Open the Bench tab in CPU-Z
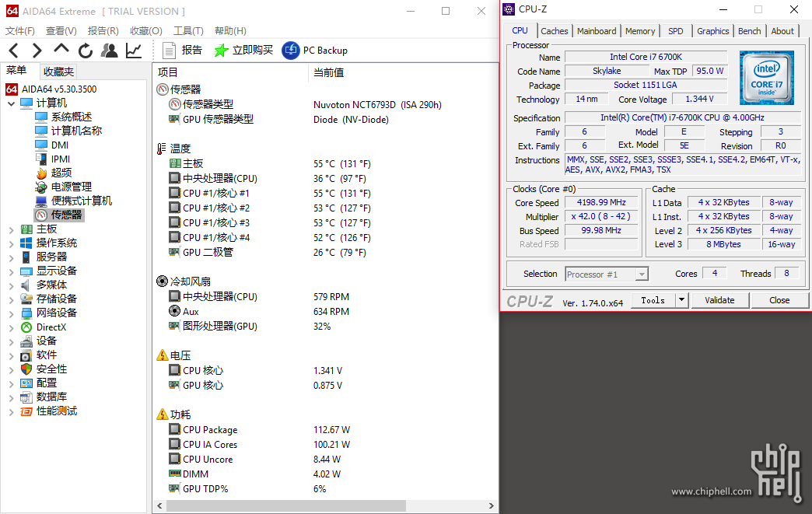Screen dimensions: 812x514 click(x=749, y=31)
